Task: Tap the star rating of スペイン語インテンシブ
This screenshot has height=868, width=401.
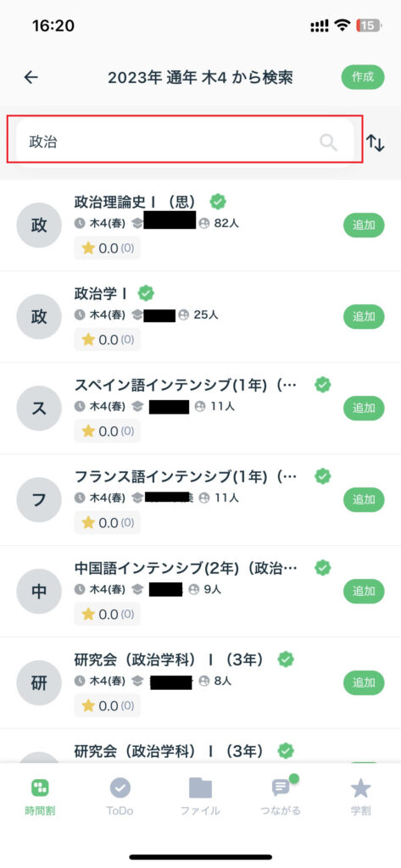Action: click(x=108, y=431)
